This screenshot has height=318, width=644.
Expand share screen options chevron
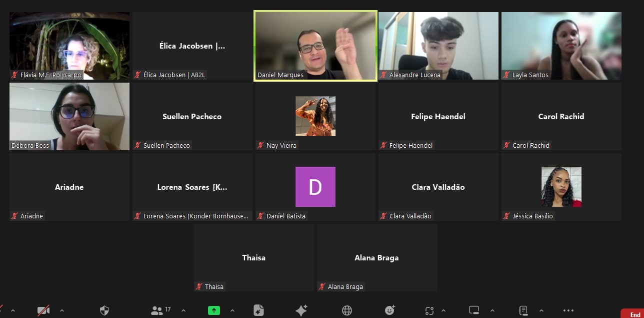[232, 310]
